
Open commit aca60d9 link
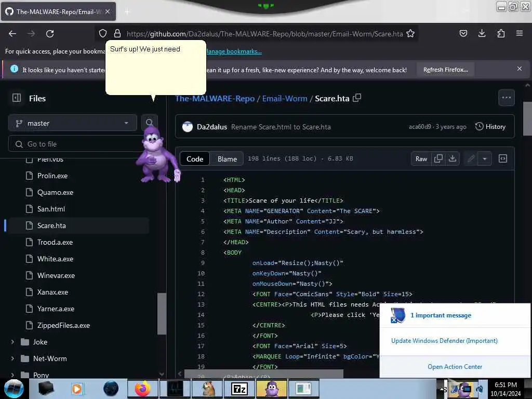tap(420, 127)
